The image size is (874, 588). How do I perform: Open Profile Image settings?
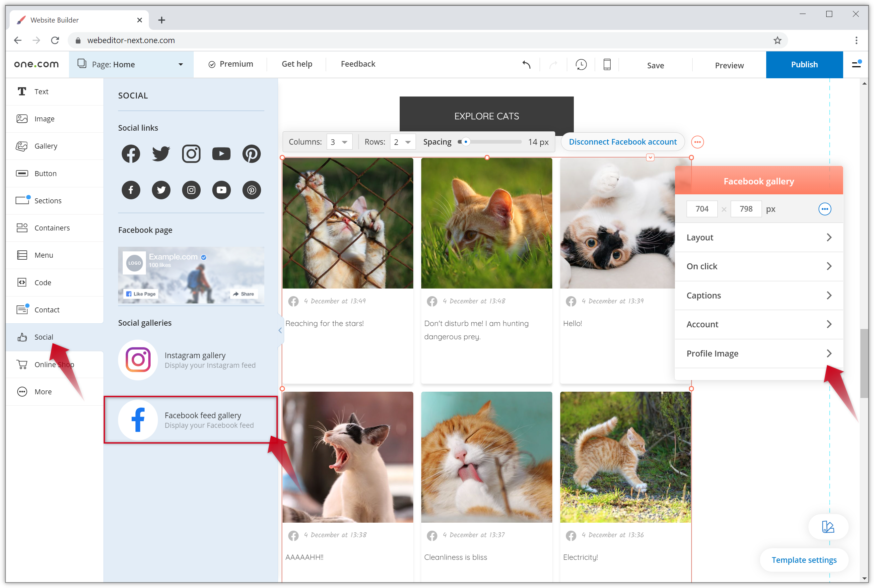point(759,353)
